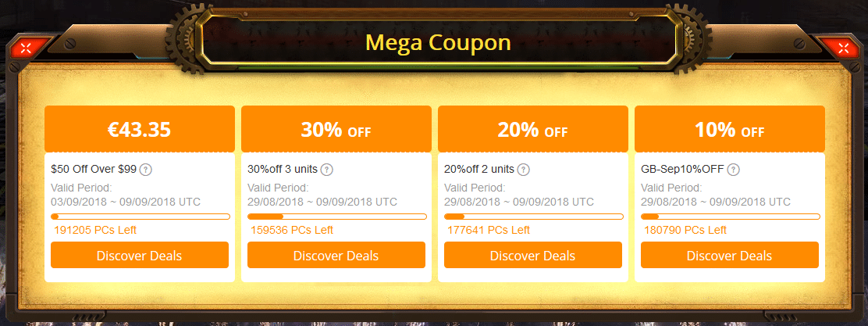Select the €43.35 coupon header
This screenshot has height=326, width=868.
point(140,129)
